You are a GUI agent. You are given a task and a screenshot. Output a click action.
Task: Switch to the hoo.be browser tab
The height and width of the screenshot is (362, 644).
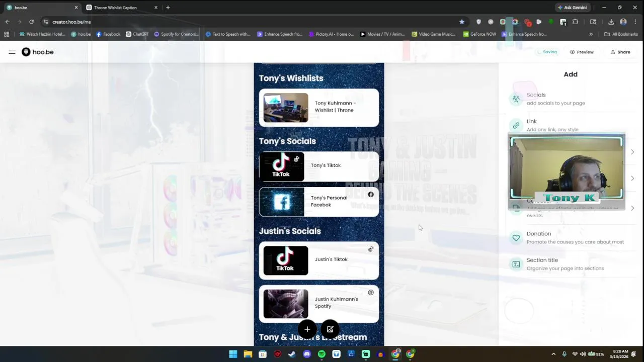click(42, 8)
